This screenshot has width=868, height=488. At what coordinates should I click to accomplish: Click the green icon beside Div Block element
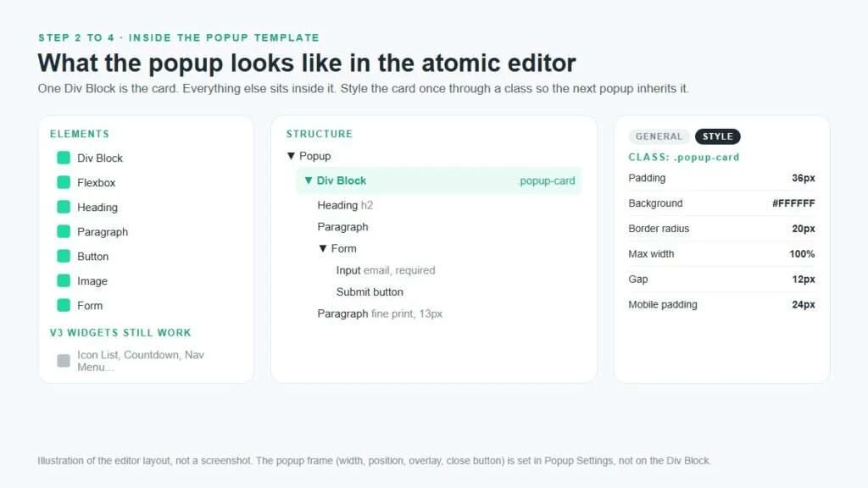[x=64, y=158]
